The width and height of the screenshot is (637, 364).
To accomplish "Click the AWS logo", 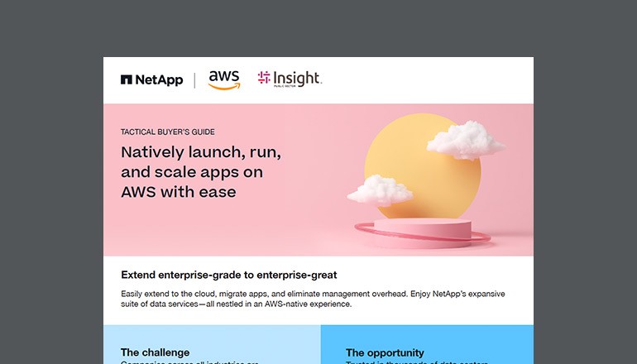I will click(x=223, y=79).
